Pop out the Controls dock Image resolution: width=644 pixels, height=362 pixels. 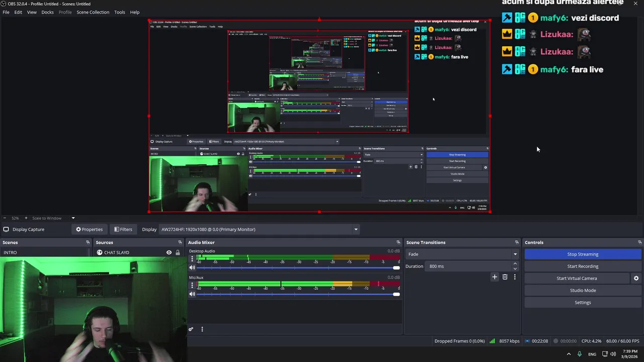point(639,242)
